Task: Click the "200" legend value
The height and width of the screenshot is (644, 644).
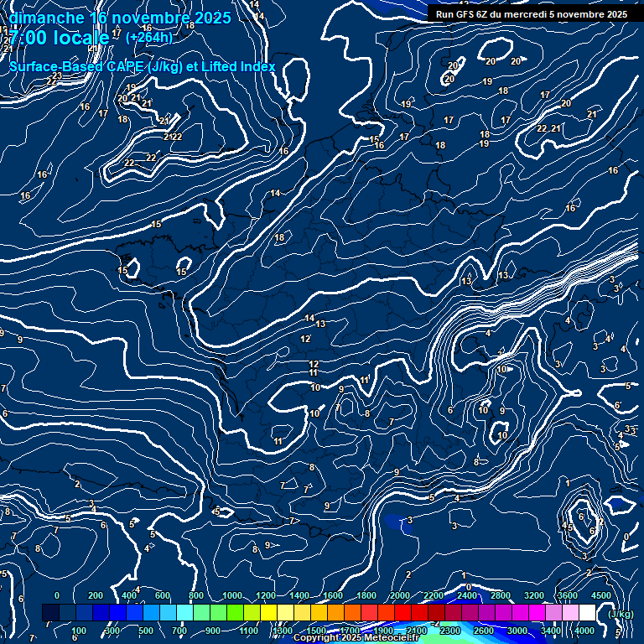Action: coord(96,595)
